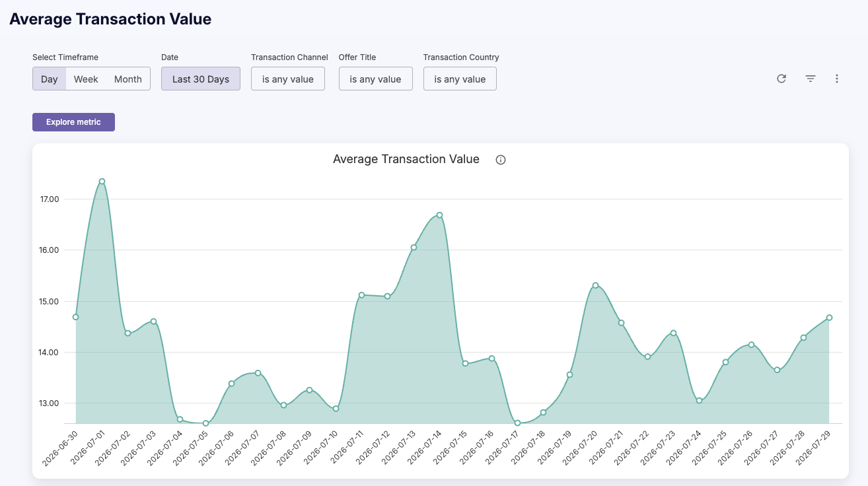Select the 2026-07-01 peak data point
868x486 pixels.
point(102,182)
